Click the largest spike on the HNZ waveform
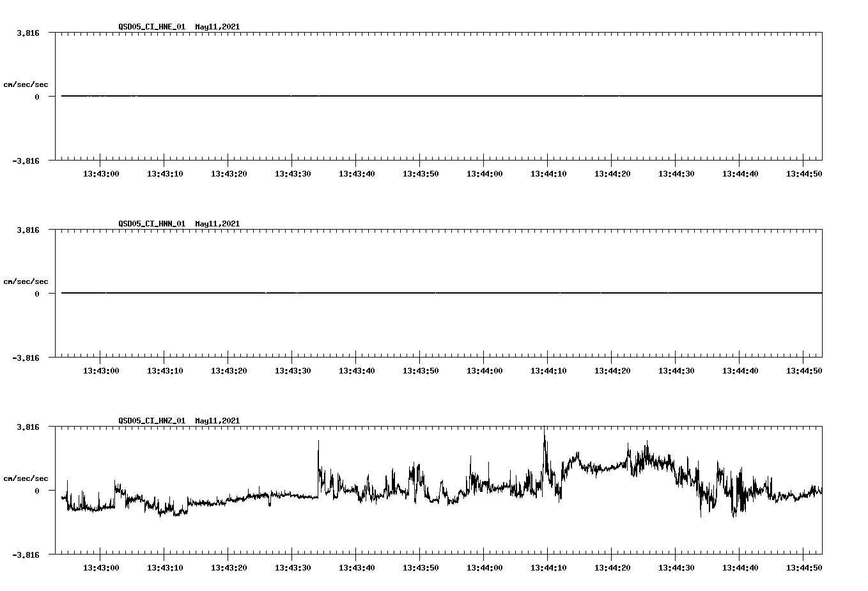The width and height of the screenshot is (868, 591). (543, 436)
